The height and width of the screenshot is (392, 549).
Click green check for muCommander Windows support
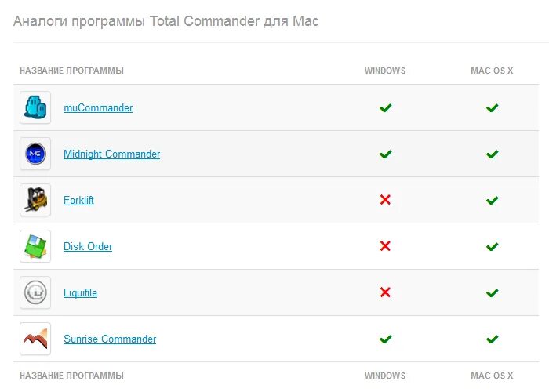point(386,108)
